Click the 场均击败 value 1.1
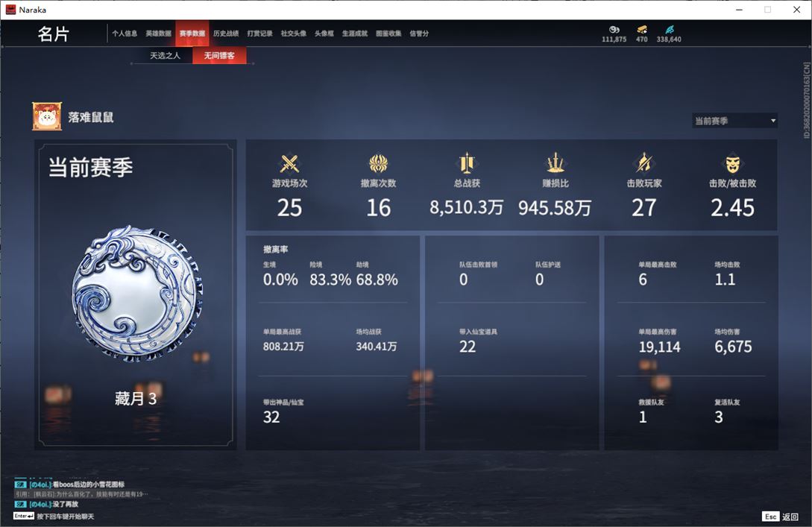The height and width of the screenshot is (527, 812). [x=725, y=280]
